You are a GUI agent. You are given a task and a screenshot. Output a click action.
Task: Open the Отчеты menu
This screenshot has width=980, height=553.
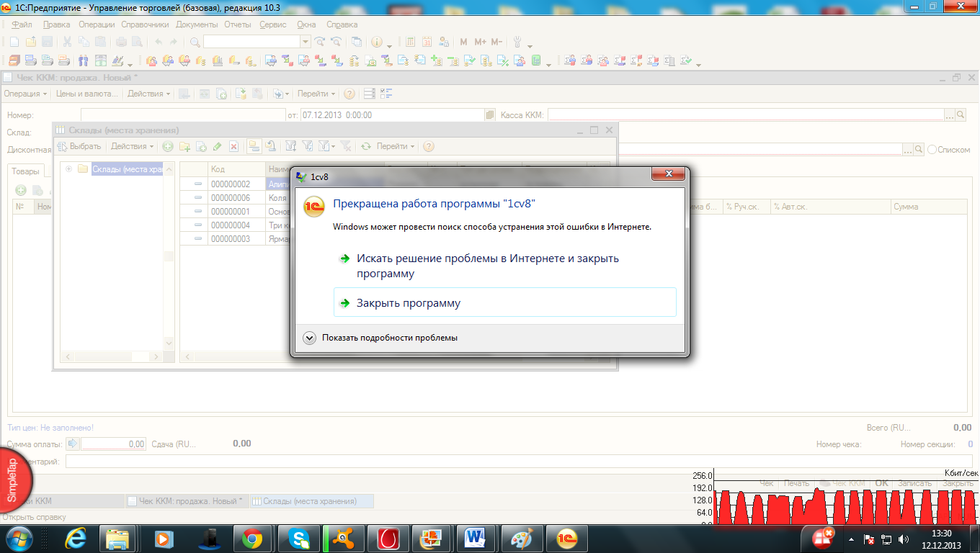point(237,24)
